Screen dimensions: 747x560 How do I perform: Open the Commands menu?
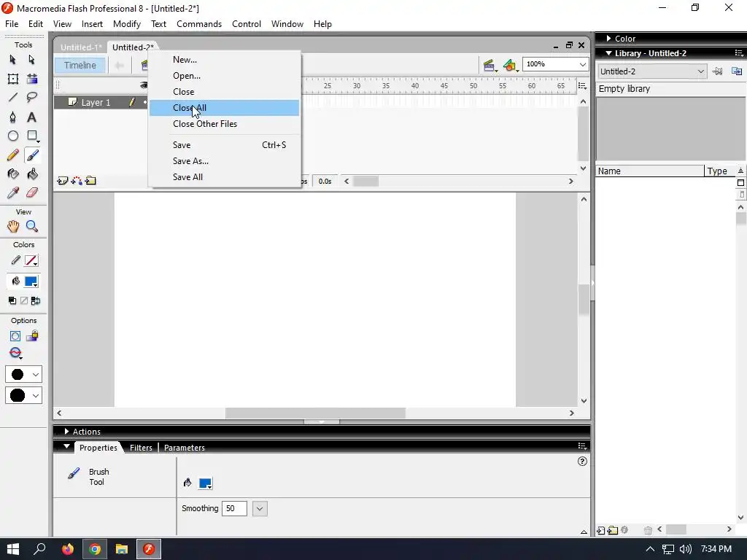[x=199, y=24]
